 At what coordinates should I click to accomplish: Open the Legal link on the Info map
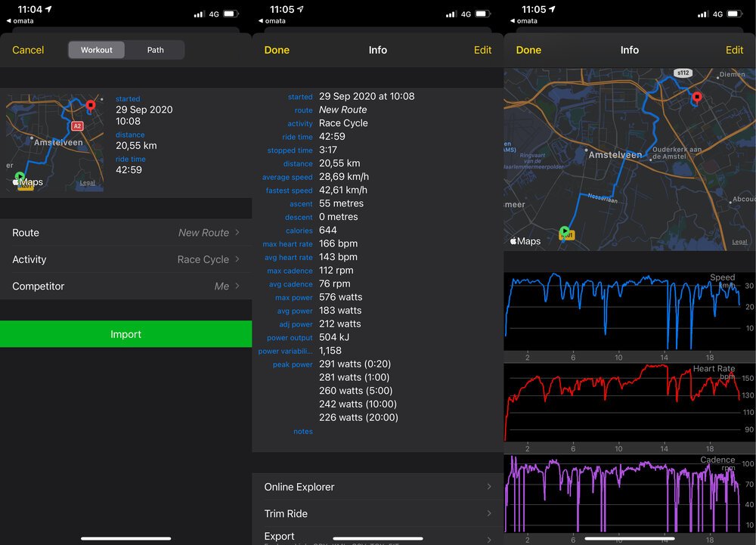(739, 241)
